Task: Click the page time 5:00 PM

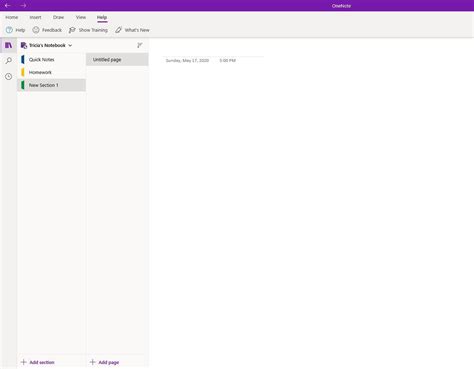Action: pos(228,60)
